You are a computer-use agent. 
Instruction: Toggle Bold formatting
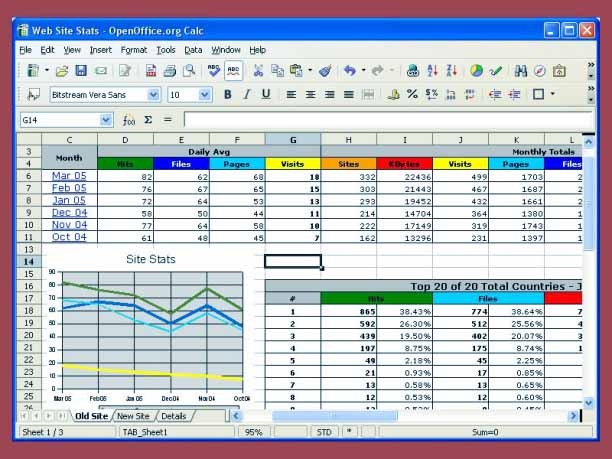228,95
